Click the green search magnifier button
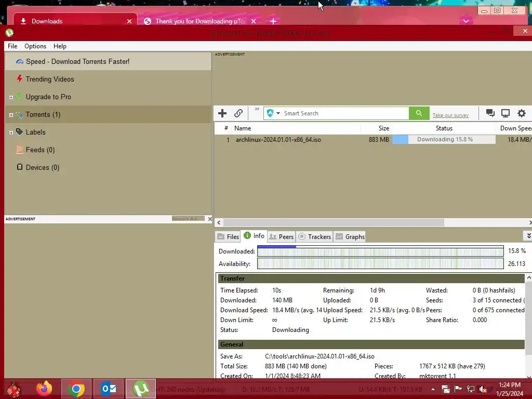 (x=419, y=113)
